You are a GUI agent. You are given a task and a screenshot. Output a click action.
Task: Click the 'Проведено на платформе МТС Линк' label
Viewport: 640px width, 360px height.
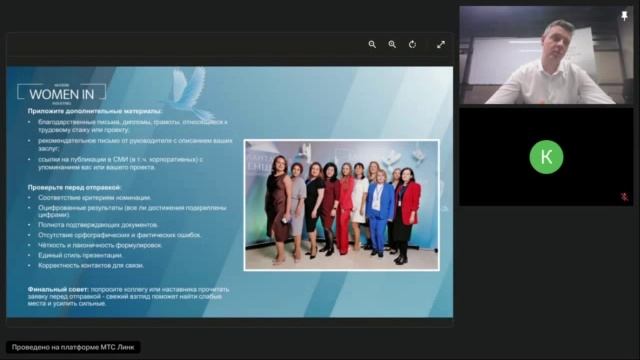pos(73,347)
